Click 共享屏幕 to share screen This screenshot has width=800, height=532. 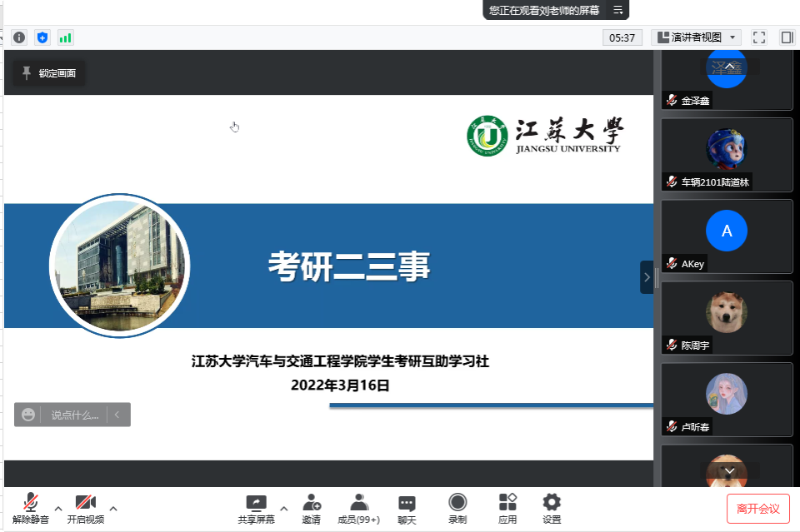(256, 508)
